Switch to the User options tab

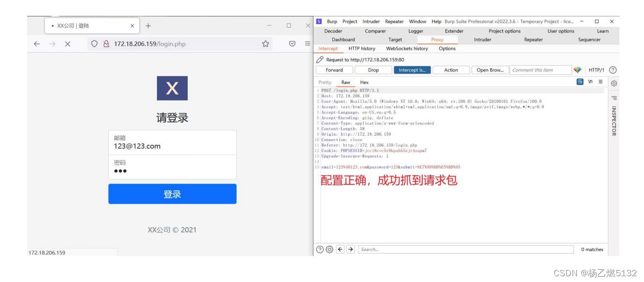point(560,31)
